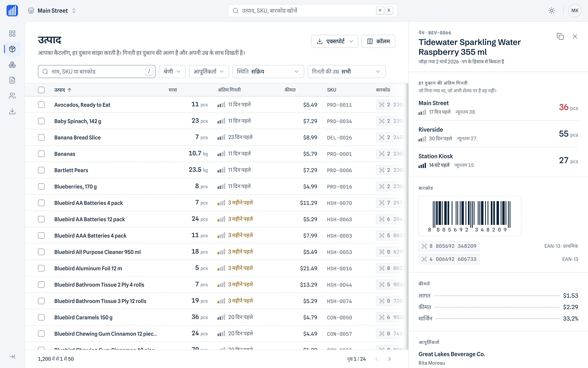Tick the Bluebird AA Batteries 12 pack checkbox
588x368 pixels.
point(41,219)
